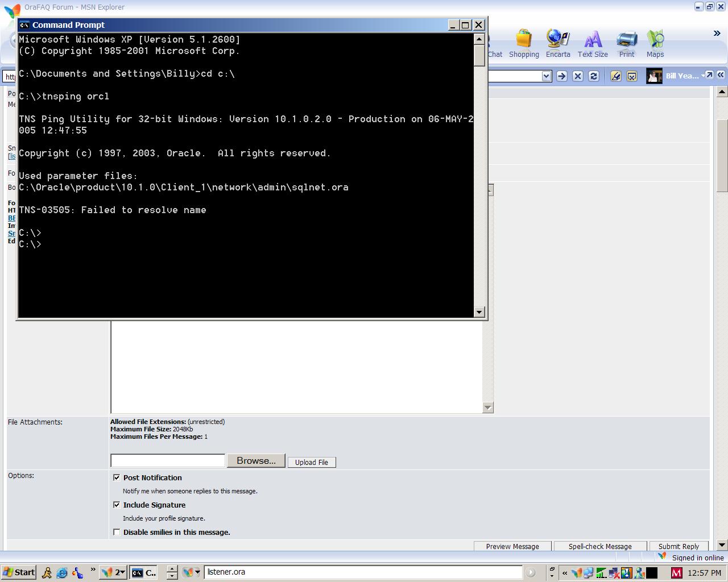Screen dimensions: 728x582
Task: Open Encarta from the toolbar
Action: click(x=557, y=44)
